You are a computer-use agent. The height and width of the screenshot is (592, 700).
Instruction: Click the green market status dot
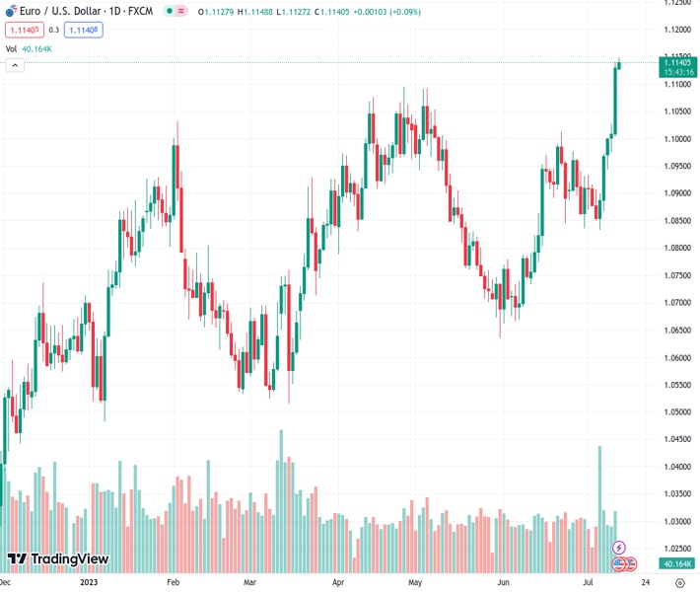tap(169, 12)
